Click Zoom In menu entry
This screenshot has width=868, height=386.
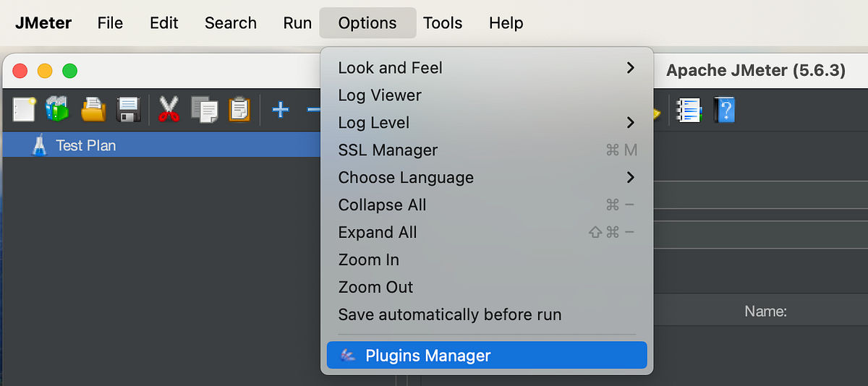(369, 260)
